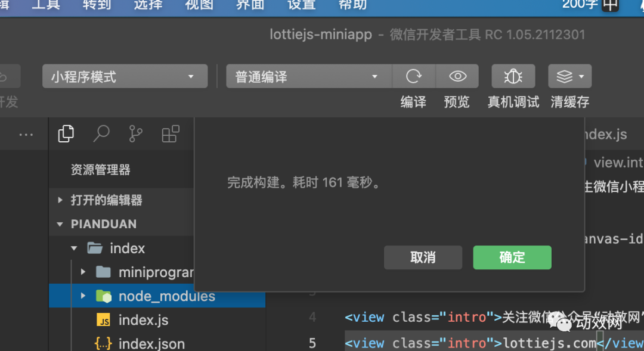Expand the node_modules folder arrow

pos(83,296)
